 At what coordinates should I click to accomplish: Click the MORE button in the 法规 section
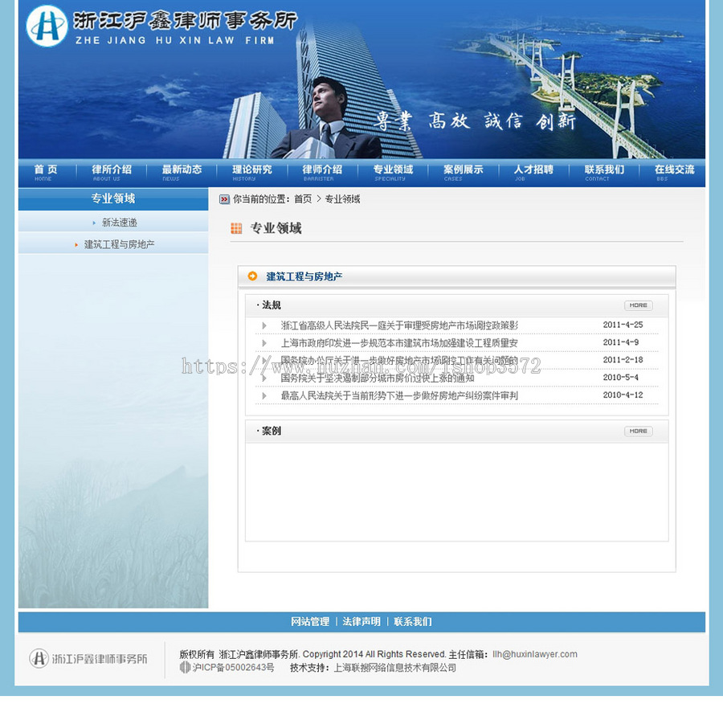pos(638,305)
